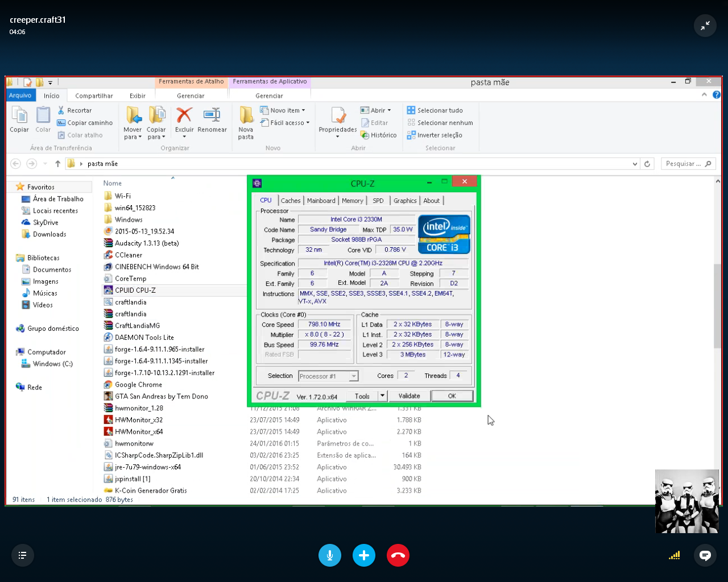Click the blue plus add button

click(364, 555)
